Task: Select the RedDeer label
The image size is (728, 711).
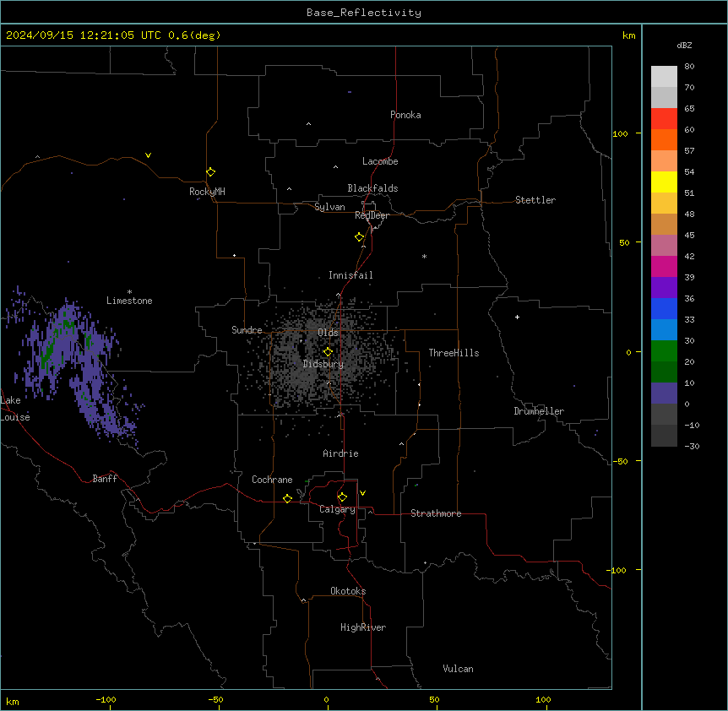Action: pos(372,215)
